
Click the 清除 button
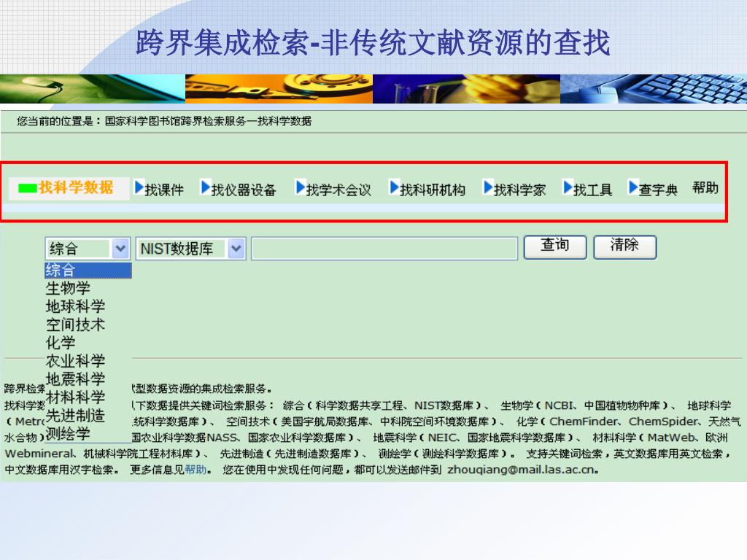[x=624, y=247]
